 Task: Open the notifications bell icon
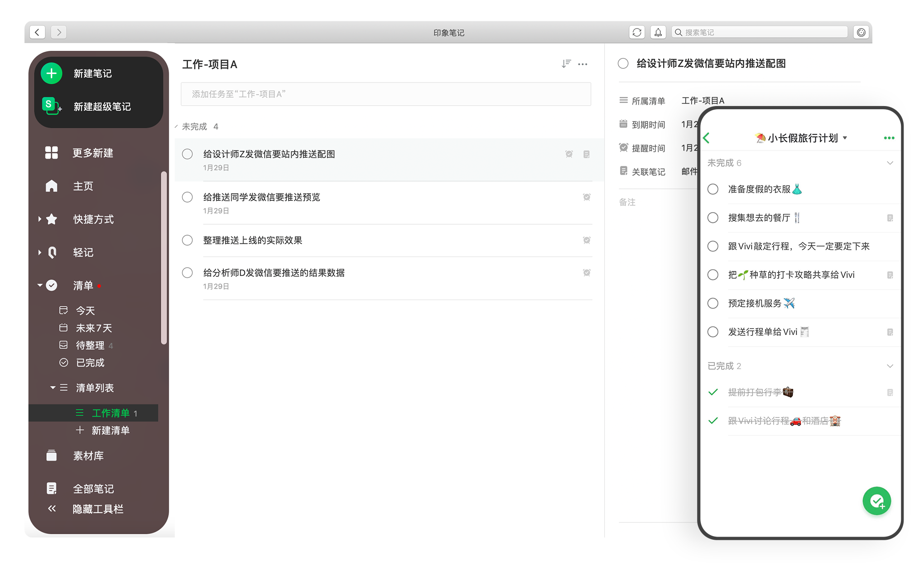[658, 32]
